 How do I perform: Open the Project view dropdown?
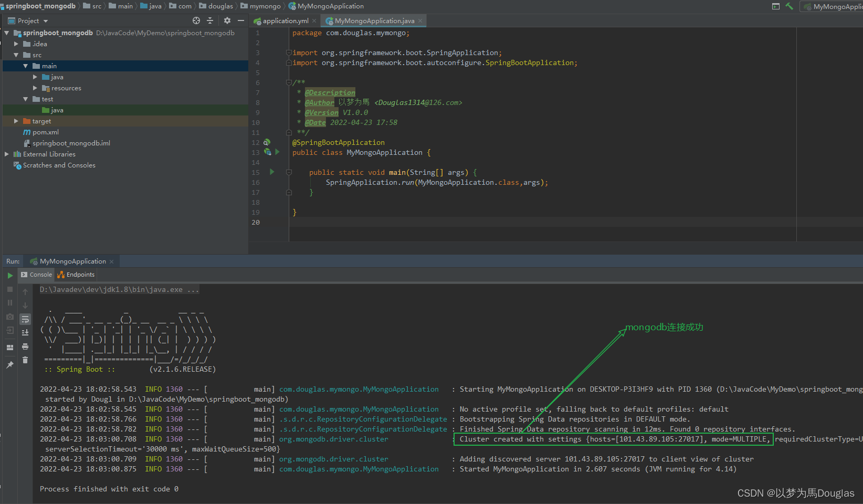point(28,21)
